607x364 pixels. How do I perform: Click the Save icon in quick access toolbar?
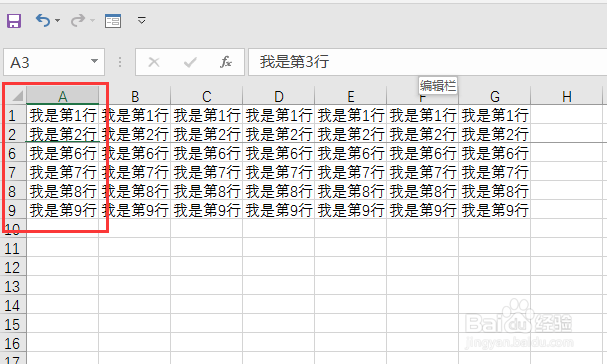click(14, 21)
